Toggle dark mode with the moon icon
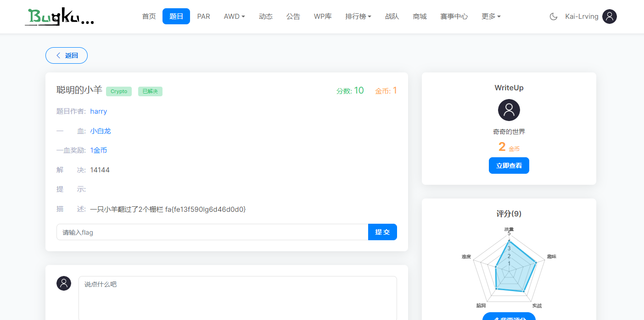 (553, 17)
